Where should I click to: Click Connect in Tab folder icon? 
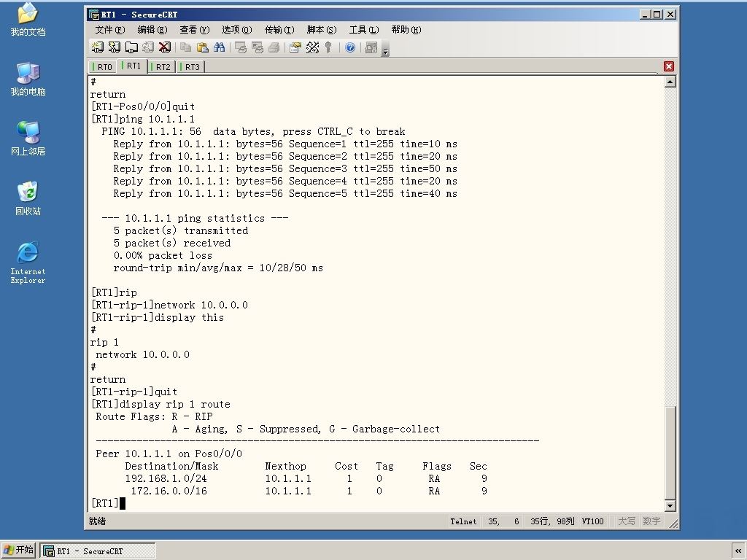click(x=131, y=47)
